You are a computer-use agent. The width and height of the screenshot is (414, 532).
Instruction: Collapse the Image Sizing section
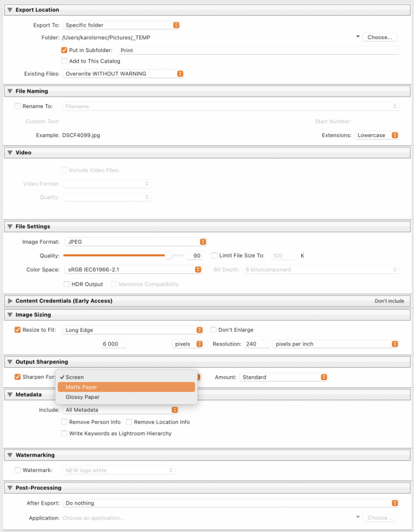[10, 314]
